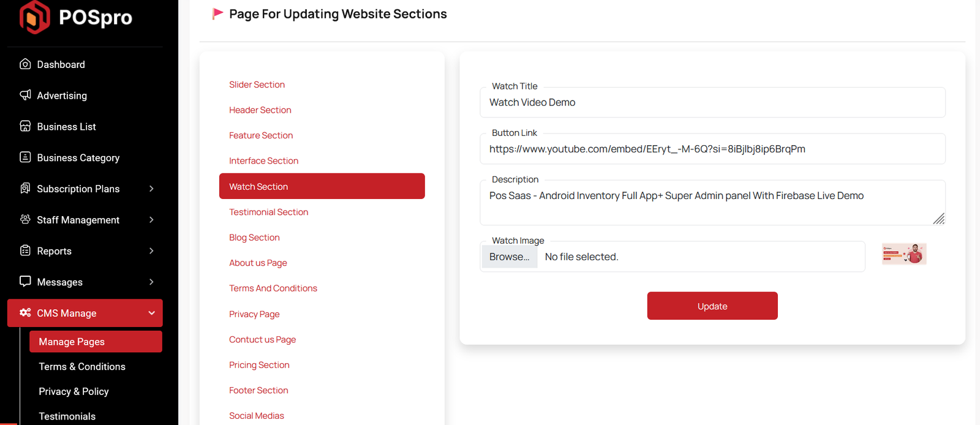Click the POSpro logo icon
The width and height of the screenshot is (980, 425).
[x=34, y=17]
